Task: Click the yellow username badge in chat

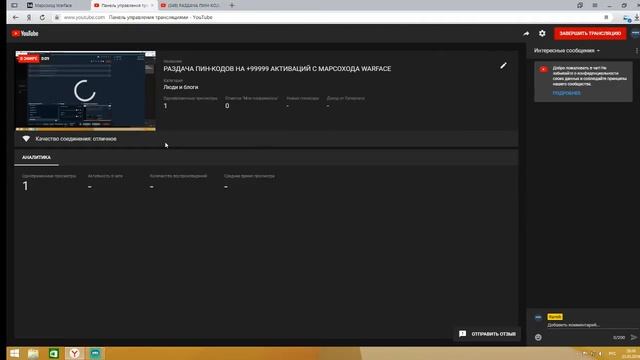Action: click(x=555, y=317)
